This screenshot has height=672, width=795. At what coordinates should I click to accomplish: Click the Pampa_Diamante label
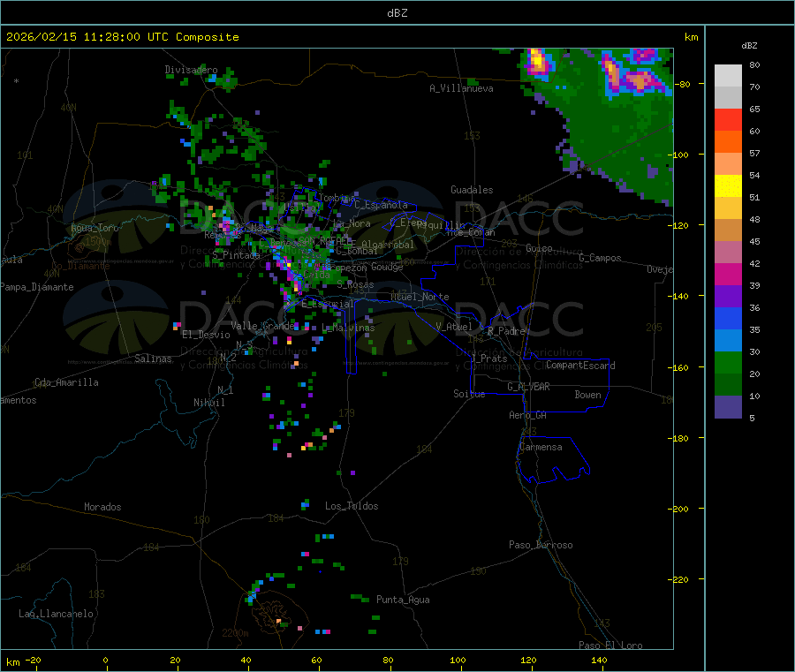click(x=36, y=287)
